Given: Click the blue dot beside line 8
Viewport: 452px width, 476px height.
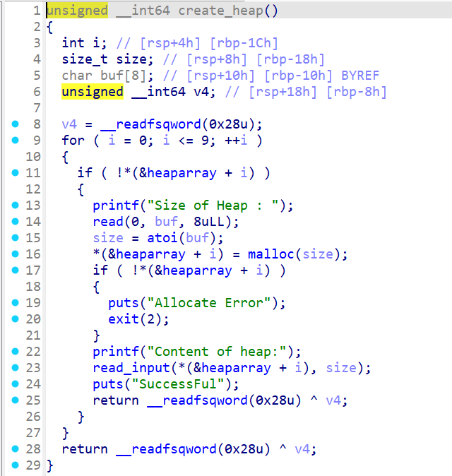Looking at the screenshot, I should [x=16, y=124].
